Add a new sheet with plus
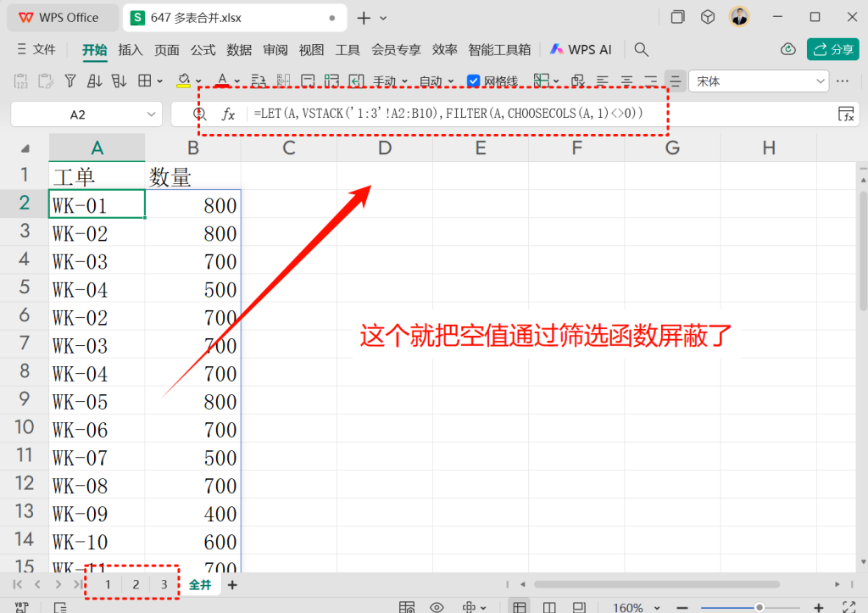The height and width of the screenshot is (613, 868). click(232, 585)
